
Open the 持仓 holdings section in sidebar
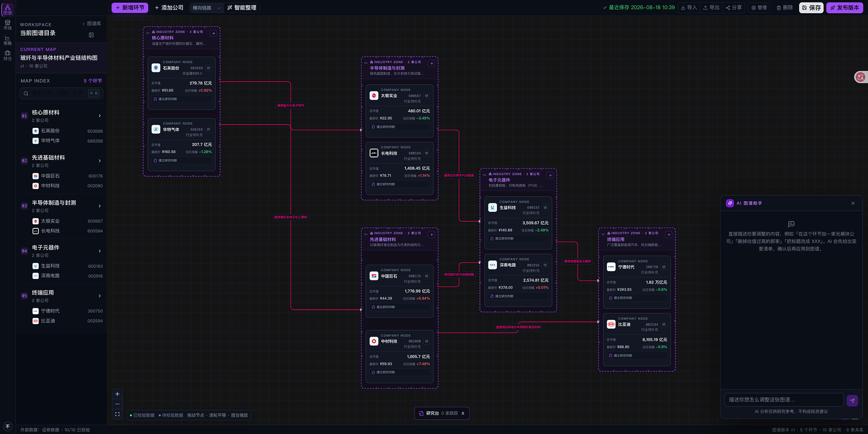click(x=8, y=56)
